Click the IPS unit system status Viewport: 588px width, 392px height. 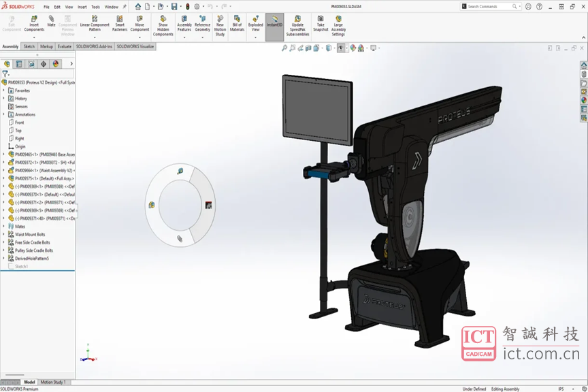tap(561, 389)
